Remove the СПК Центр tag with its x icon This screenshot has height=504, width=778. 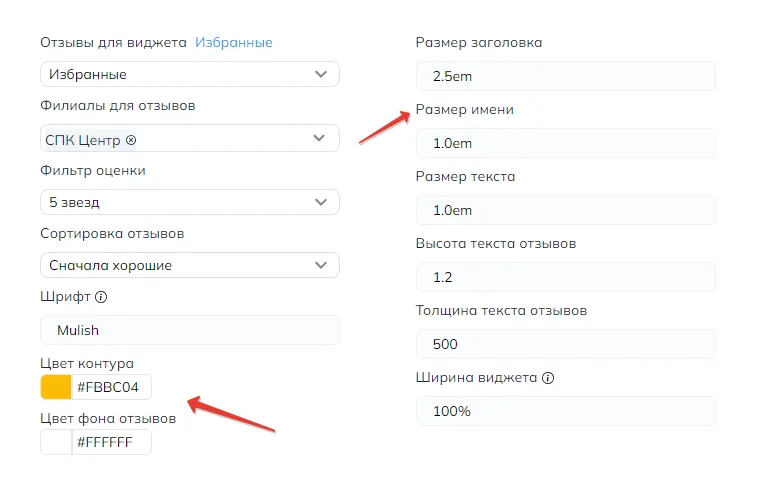click(x=131, y=140)
